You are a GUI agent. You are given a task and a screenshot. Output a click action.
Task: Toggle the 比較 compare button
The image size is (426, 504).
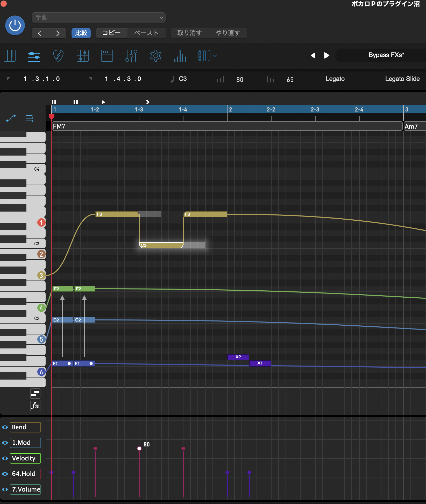(81, 33)
